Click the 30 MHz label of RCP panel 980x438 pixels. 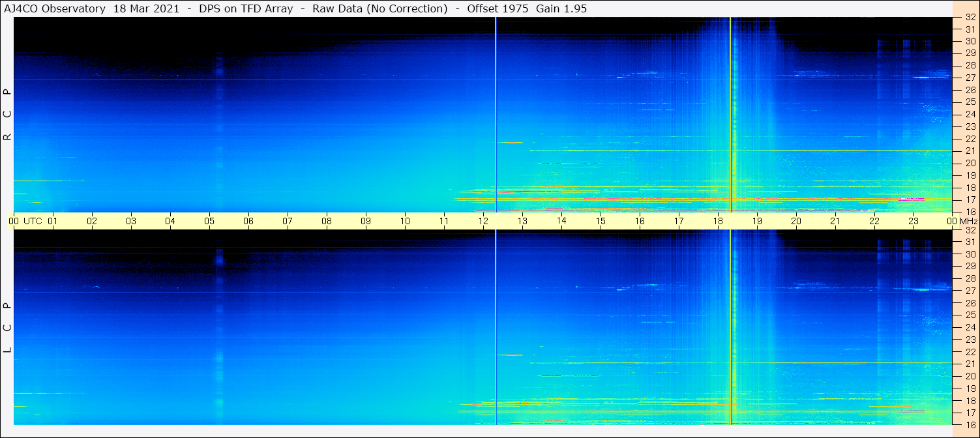(x=970, y=41)
